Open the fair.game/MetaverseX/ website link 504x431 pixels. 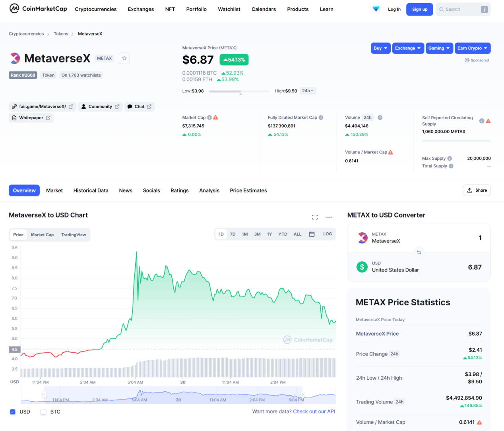43,107
